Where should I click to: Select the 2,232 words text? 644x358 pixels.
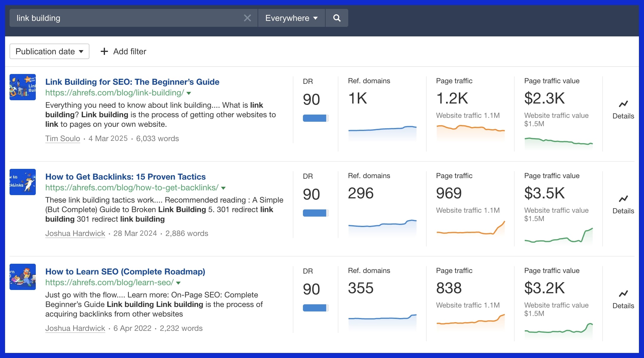point(181,328)
